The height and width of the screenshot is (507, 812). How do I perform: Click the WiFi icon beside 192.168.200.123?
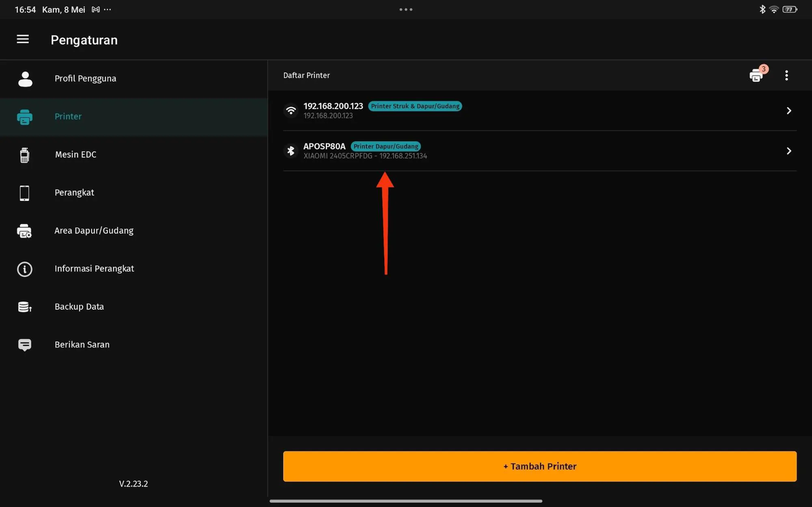click(291, 110)
